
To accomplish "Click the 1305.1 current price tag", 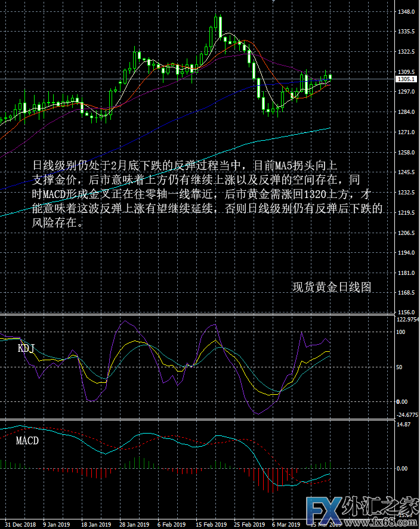I will coord(406,79).
